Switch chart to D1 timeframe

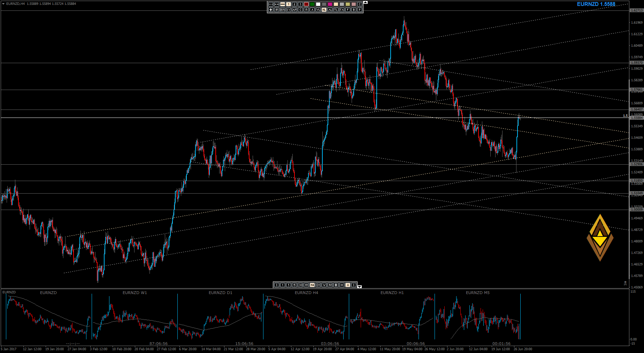(318, 285)
